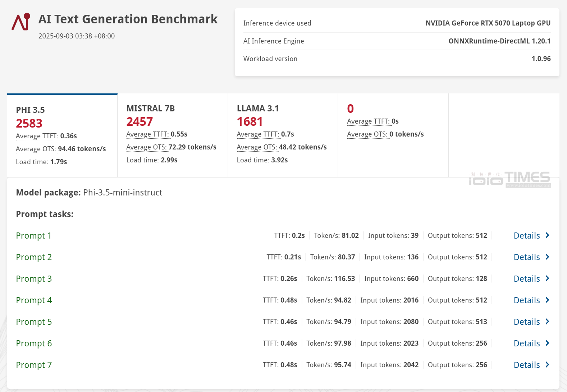Select the tab with score 0
Image resolution: width=567 pixels, height=392 pixels.
tap(393, 135)
